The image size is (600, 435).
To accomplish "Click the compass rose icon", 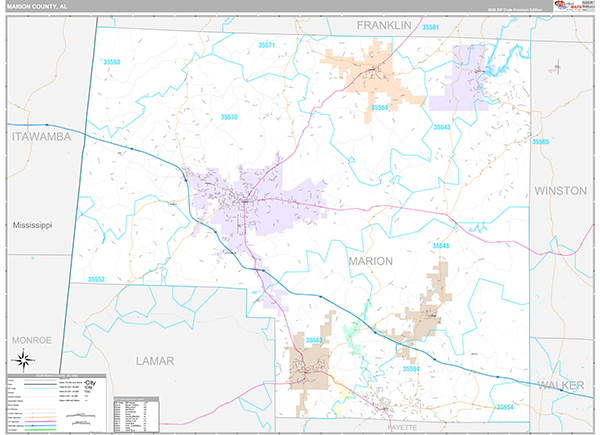I will click(23, 360).
